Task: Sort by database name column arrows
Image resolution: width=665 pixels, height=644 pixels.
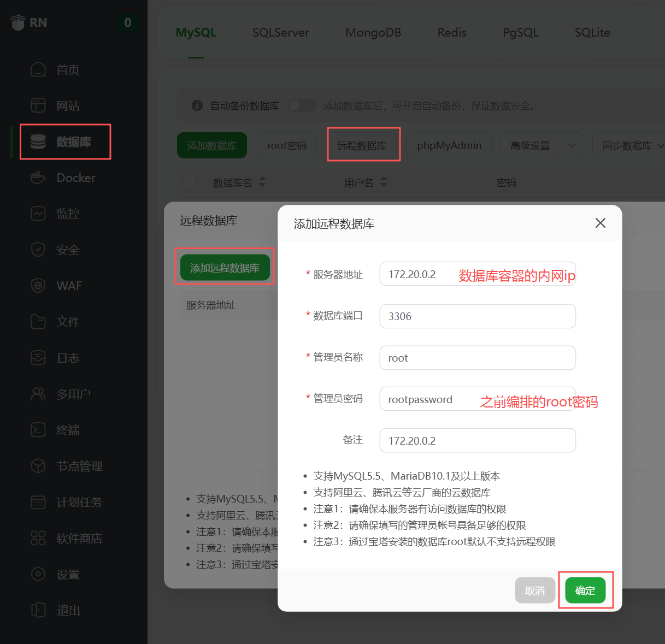Action: [262, 182]
